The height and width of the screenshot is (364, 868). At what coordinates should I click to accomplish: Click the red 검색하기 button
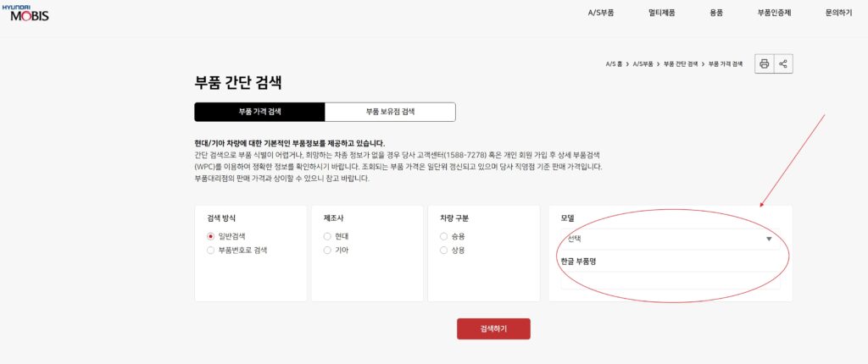tap(493, 328)
